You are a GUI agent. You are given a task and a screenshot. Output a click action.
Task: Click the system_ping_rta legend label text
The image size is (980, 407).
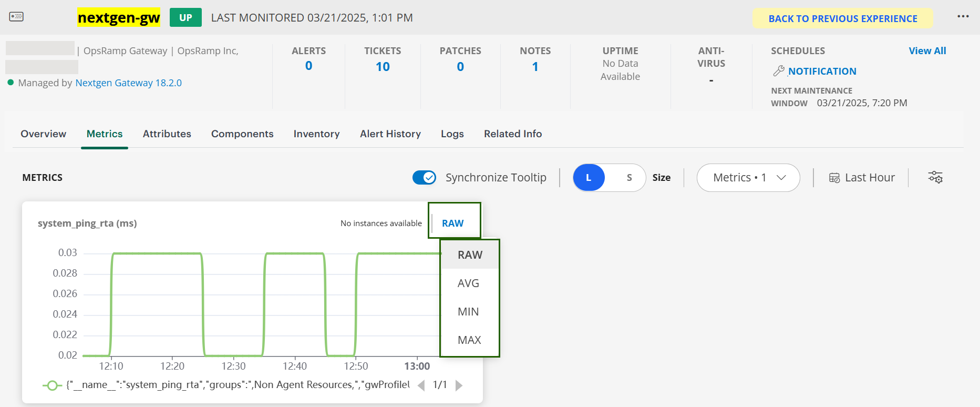tap(238, 385)
